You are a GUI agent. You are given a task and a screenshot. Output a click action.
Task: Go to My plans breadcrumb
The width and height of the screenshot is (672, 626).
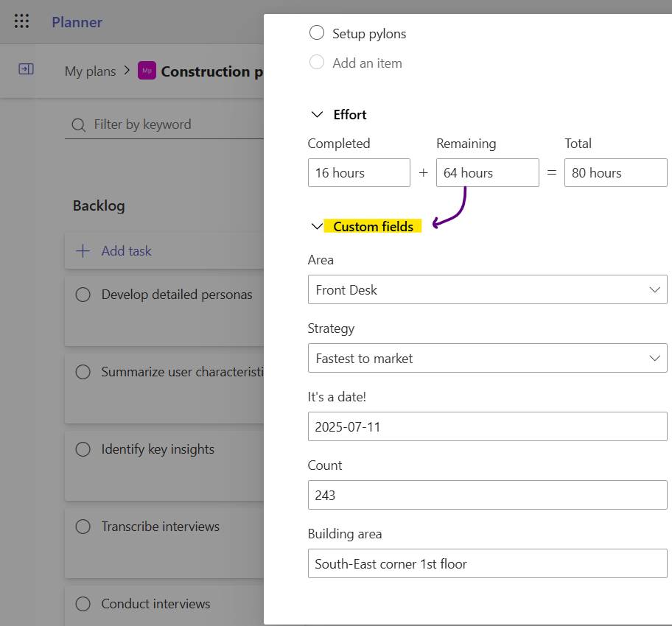(x=90, y=71)
